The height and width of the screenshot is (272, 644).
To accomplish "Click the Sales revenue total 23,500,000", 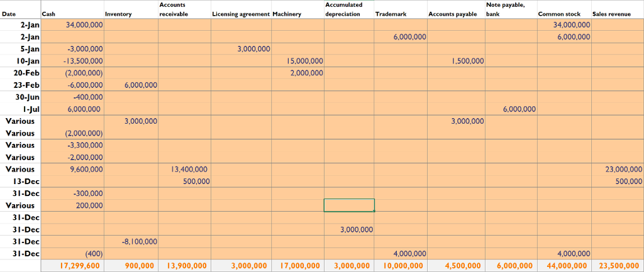I will pyautogui.click(x=618, y=266).
